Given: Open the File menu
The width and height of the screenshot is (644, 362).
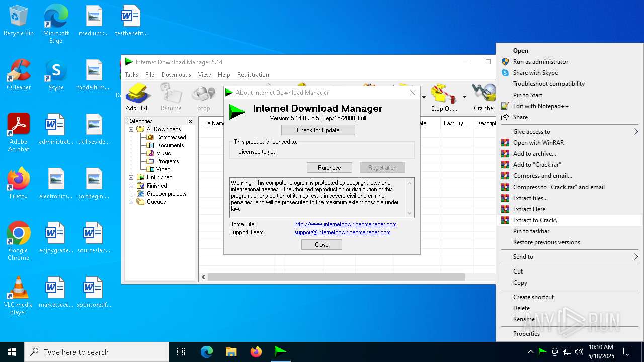Looking at the screenshot, I should (150, 75).
